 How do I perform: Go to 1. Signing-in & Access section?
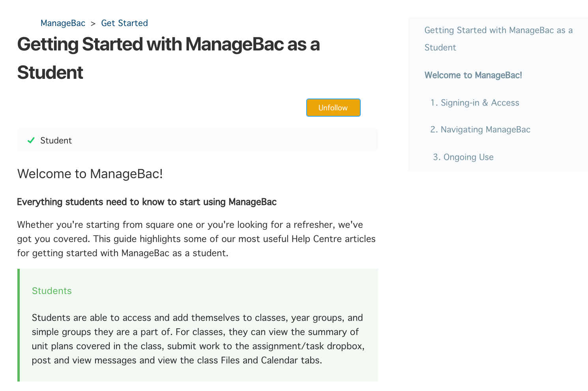[x=475, y=103]
